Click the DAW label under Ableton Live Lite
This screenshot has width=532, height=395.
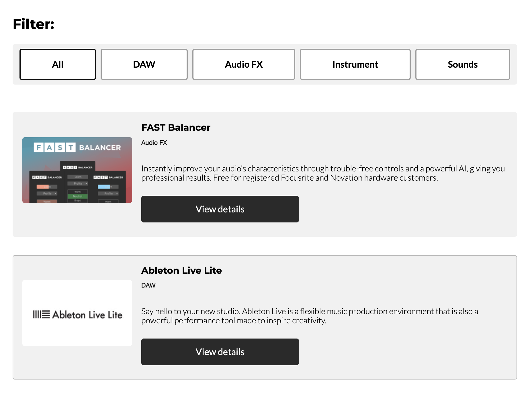pyautogui.click(x=148, y=286)
